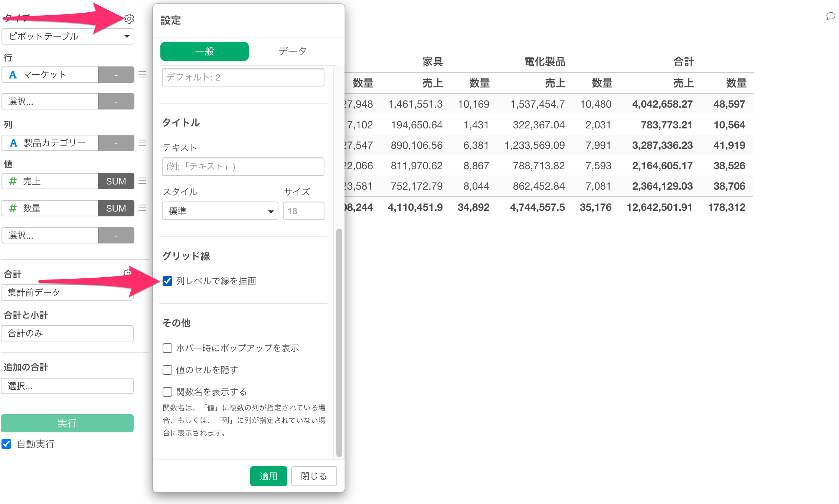The height and width of the screenshot is (504, 839).
Task: Click the blue A icon for マーケット
Action: pyautogui.click(x=13, y=75)
